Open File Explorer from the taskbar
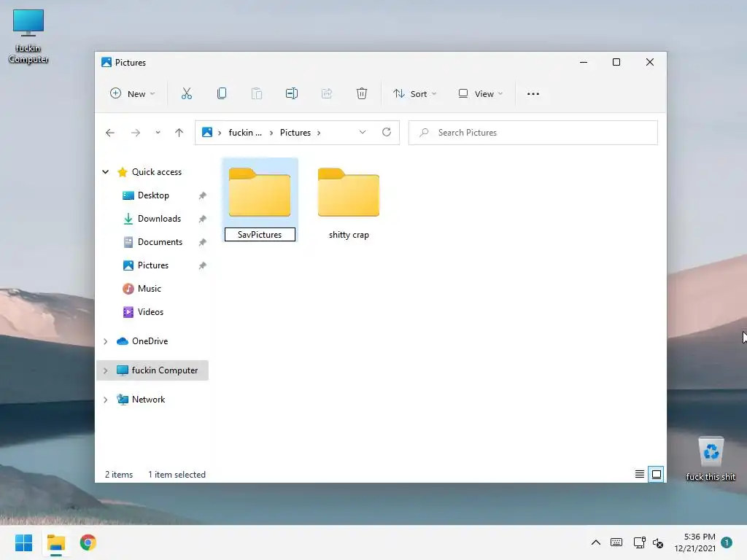747x560 pixels. [56, 542]
